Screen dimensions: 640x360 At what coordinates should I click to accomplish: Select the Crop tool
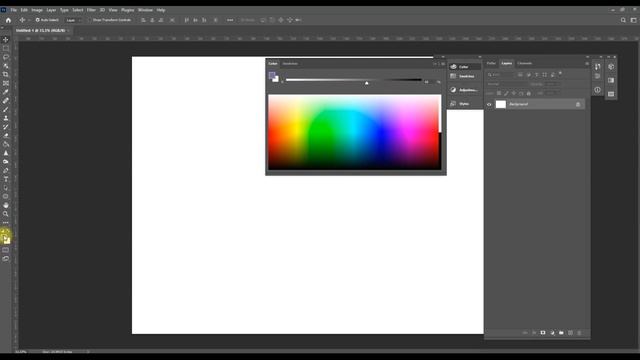point(6,74)
